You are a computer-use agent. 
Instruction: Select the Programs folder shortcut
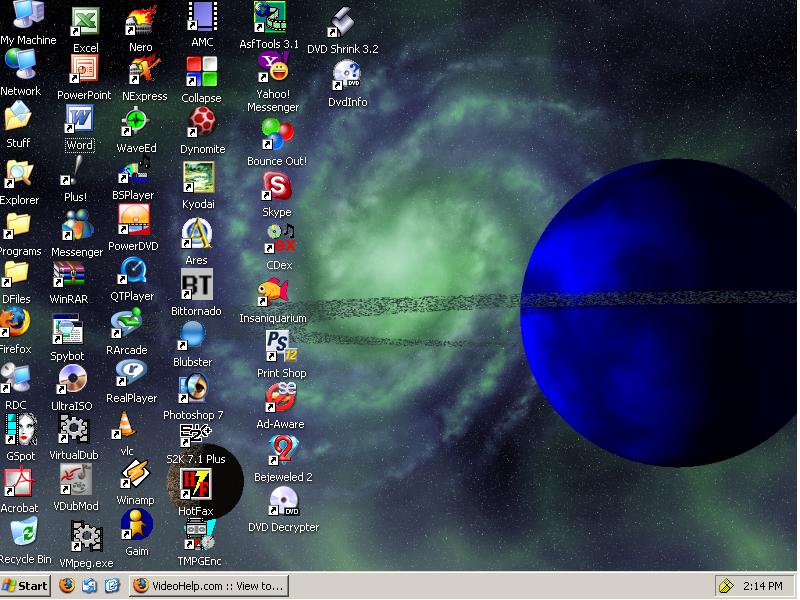pyautogui.click(x=18, y=226)
